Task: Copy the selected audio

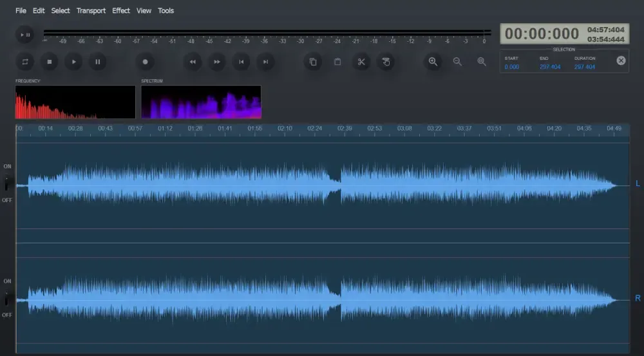Action: click(313, 62)
